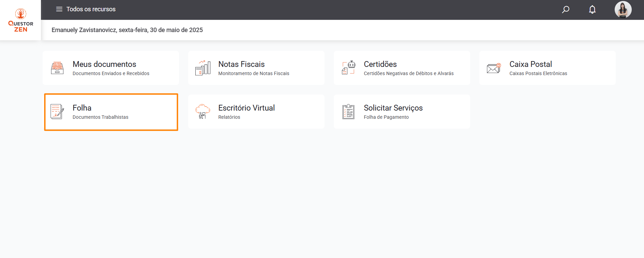Click the Meus documentos inbox icon
The height and width of the screenshot is (258, 644).
57,68
